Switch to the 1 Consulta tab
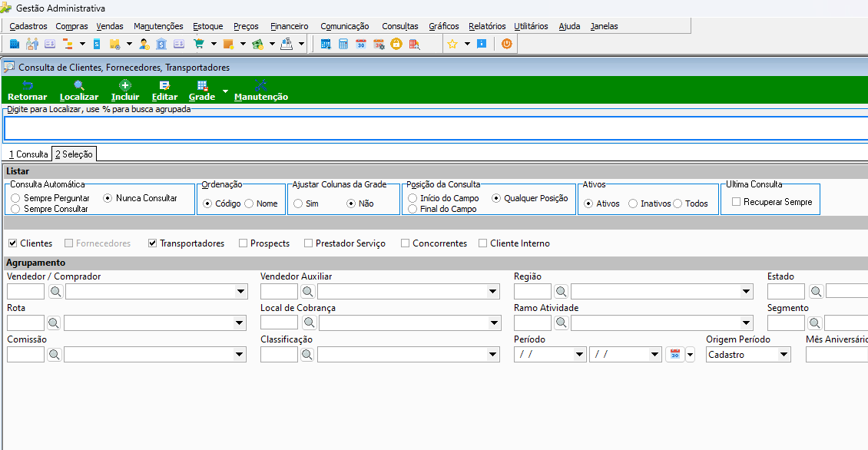The width and height of the screenshot is (868, 450). tap(28, 154)
